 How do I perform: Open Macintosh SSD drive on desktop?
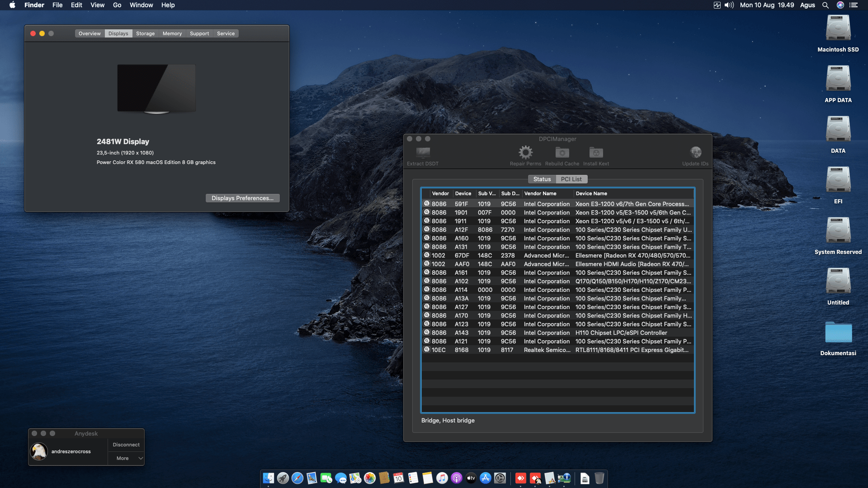(838, 28)
